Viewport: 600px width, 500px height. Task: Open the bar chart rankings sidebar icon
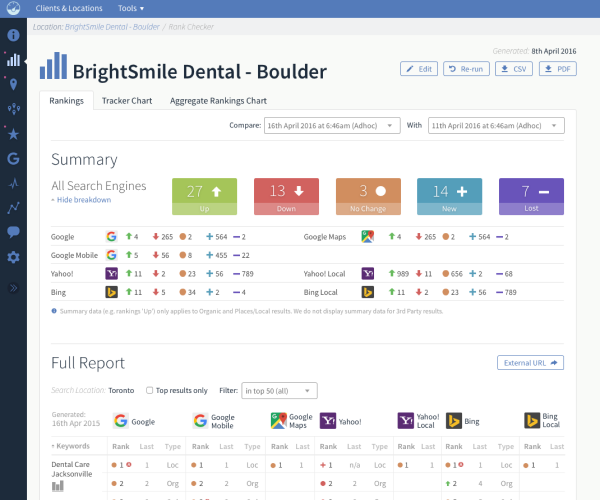click(x=13, y=60)
